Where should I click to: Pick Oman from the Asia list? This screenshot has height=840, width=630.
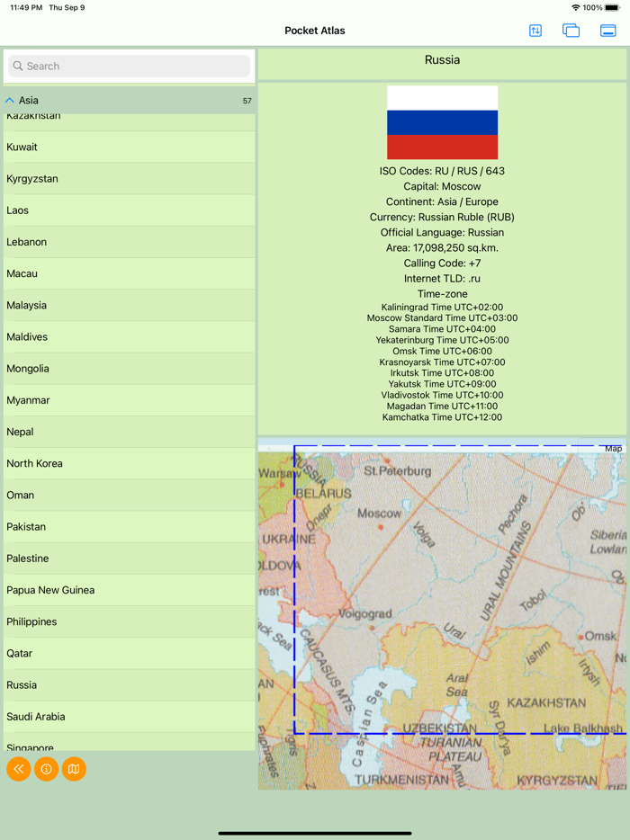click(x=130, y=495)
